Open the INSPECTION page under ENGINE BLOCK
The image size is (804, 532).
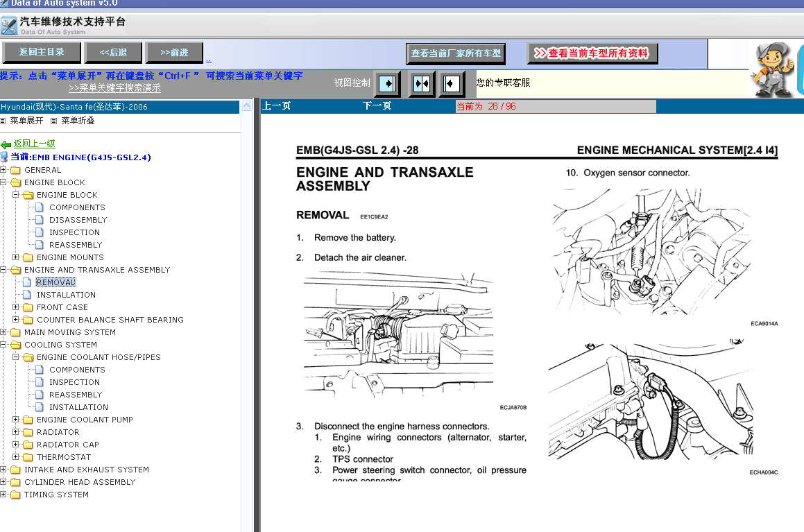pos(74,232)
